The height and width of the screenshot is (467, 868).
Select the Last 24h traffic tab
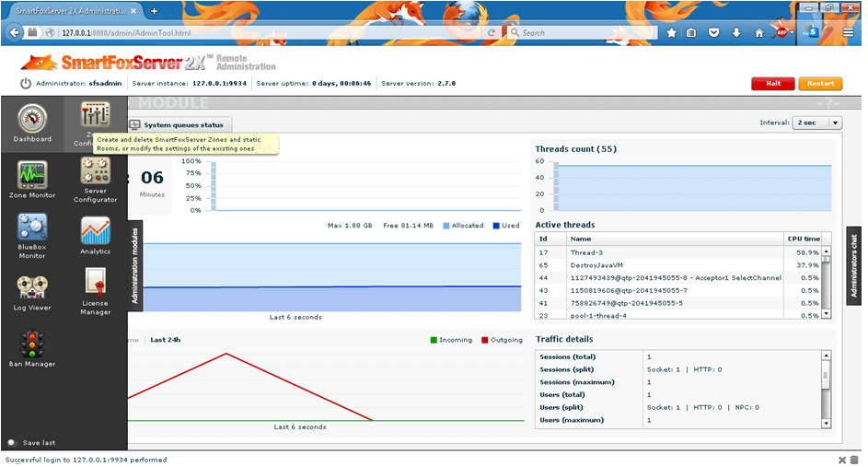(166, 340)
